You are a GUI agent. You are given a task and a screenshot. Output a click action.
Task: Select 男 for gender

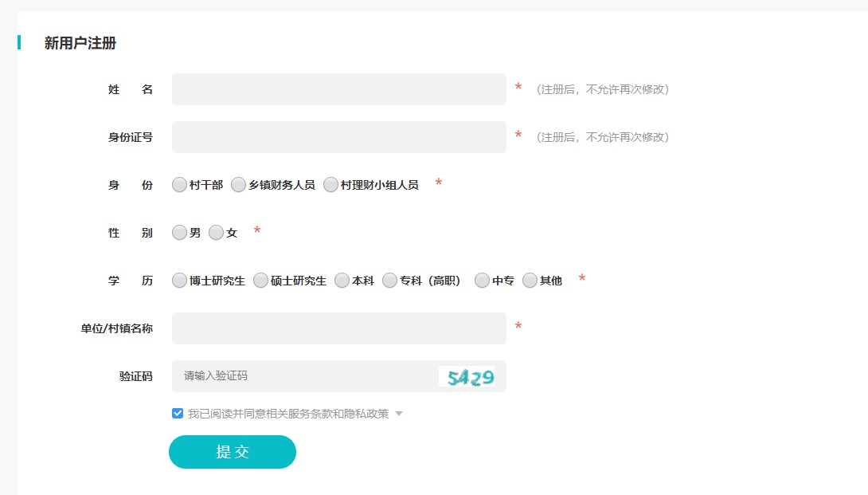[180, 233]
